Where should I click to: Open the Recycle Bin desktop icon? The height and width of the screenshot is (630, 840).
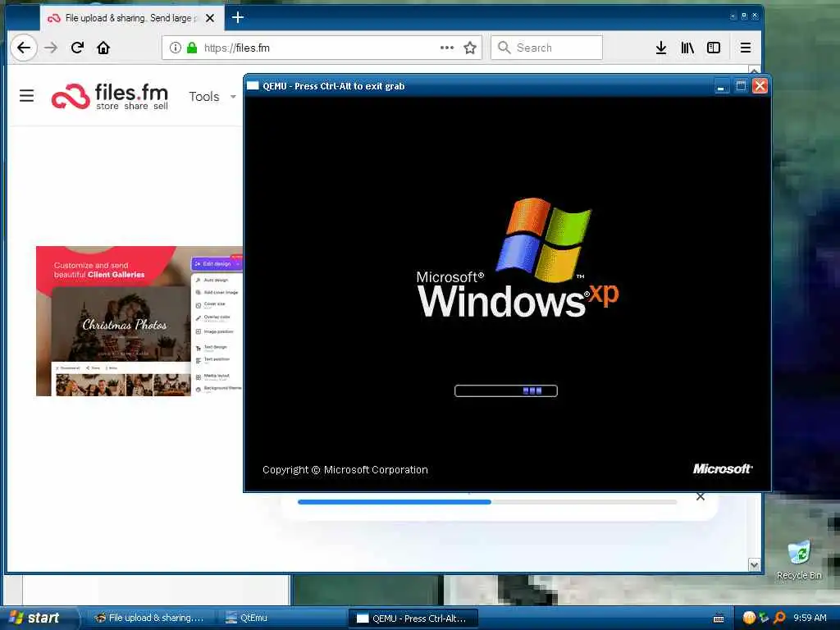(x=799, y=560)
